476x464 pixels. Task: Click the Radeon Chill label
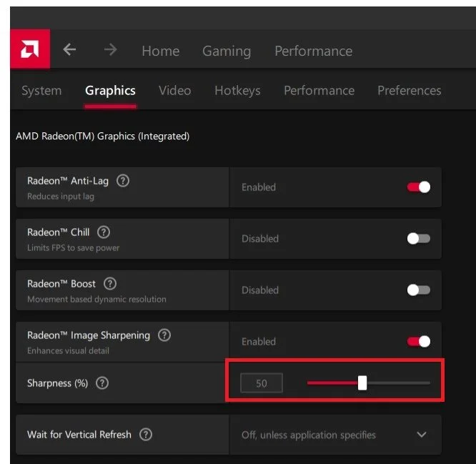click(x=59, y=232)
